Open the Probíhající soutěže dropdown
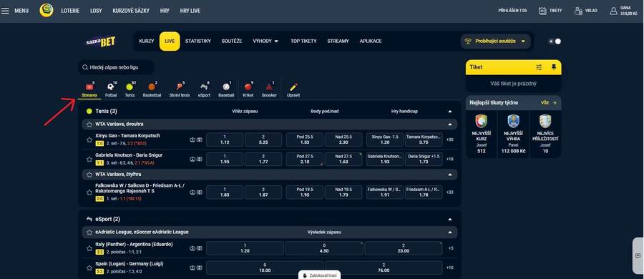 pyautogui.click(x=495, y=41)
